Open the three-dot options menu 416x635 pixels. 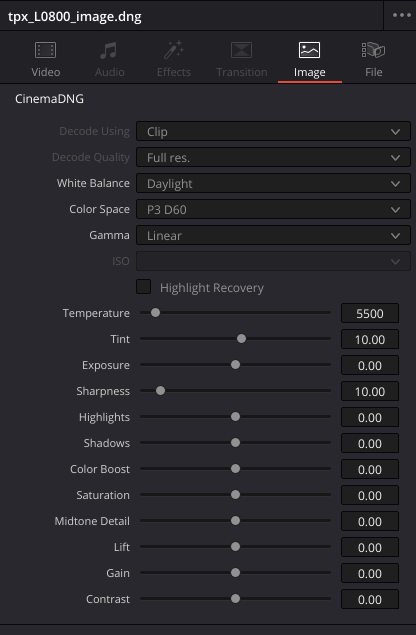(x=401, y=15)
